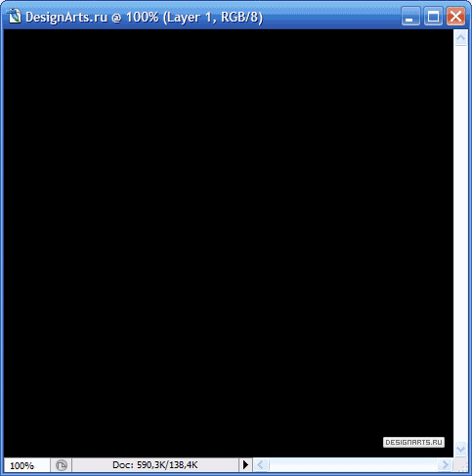The width and height of the screenshot is (472, 476).
Task: Maximize the DesignArts.ru document window
Action: click(x=433, y=17)
